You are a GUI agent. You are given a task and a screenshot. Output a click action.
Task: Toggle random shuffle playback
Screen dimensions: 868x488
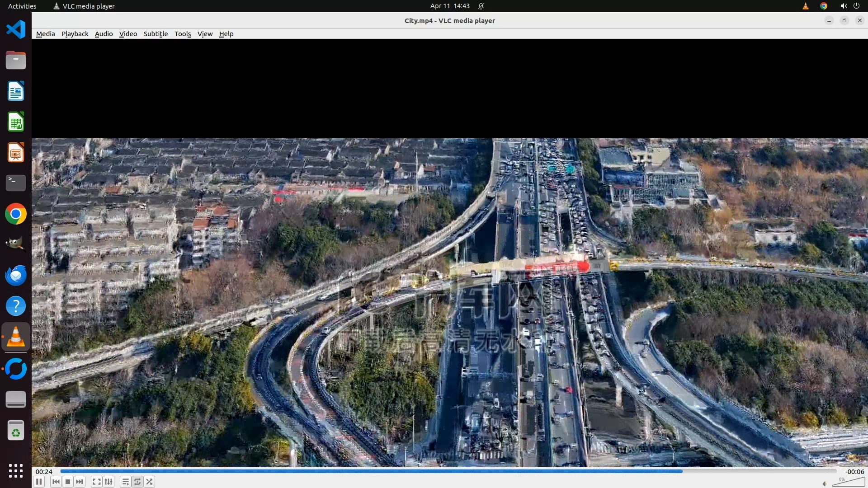[x=149, y=482]
